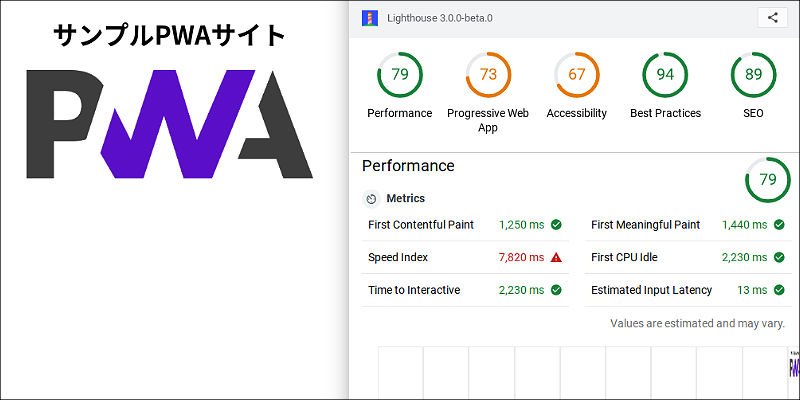Expand the First CPU Idle metric row

coord(688,257)
